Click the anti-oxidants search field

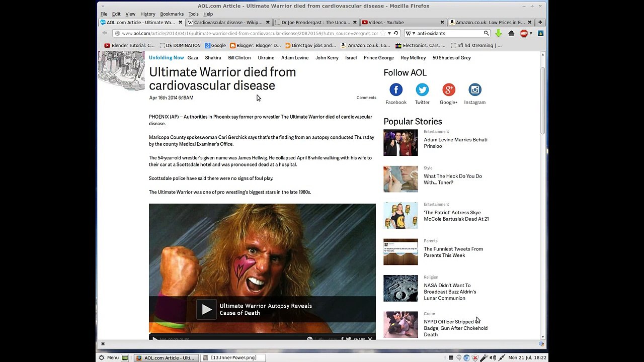click(448, 33)
